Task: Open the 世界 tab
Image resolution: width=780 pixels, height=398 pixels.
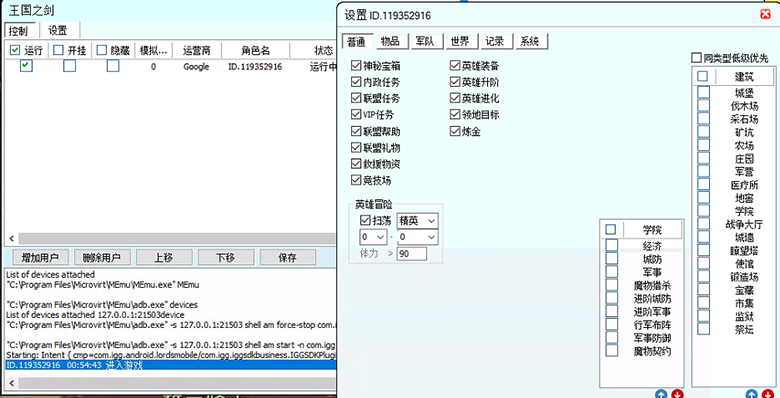Action: pyautogui.click(x=461, y=41)
